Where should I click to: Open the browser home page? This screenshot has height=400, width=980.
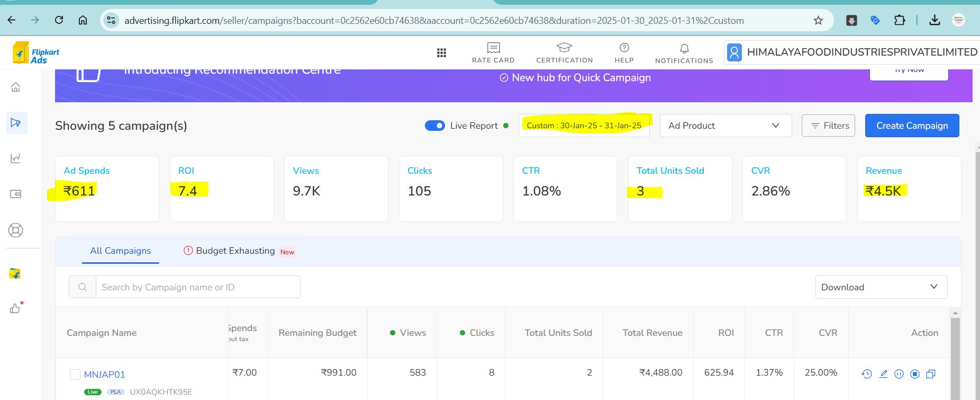(83, 20)
